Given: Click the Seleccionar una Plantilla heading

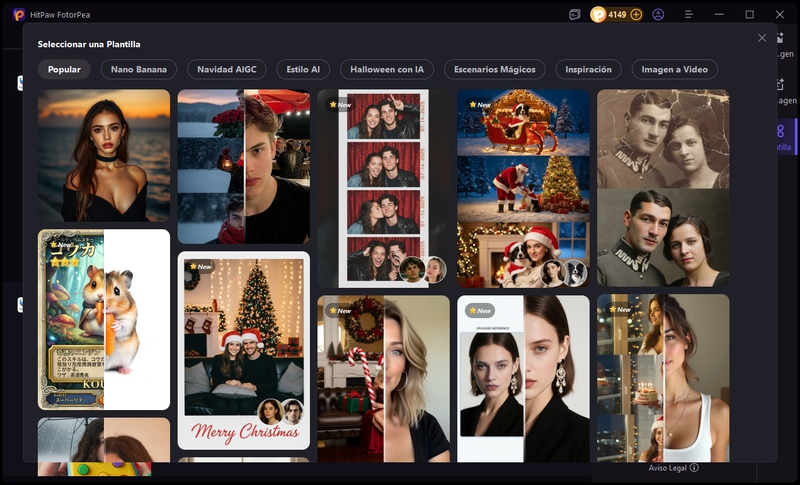Looking at the screenshot, I should tap(89, 44).
